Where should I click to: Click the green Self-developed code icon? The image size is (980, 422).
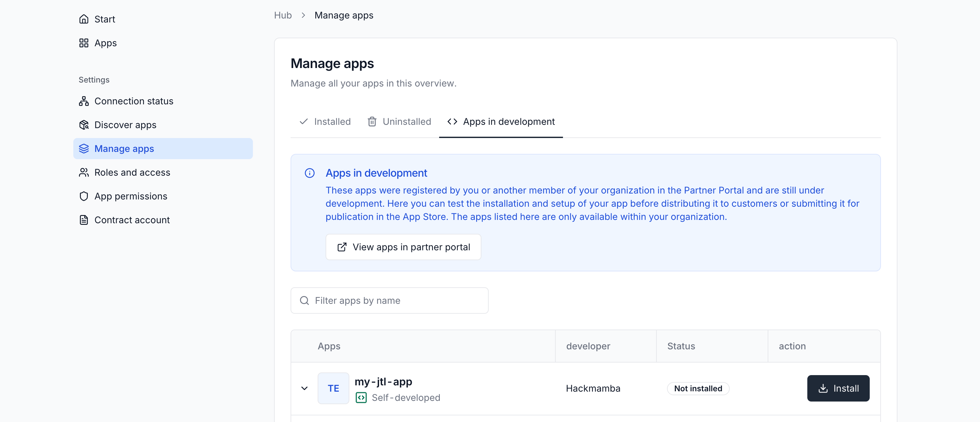(361, 398)
